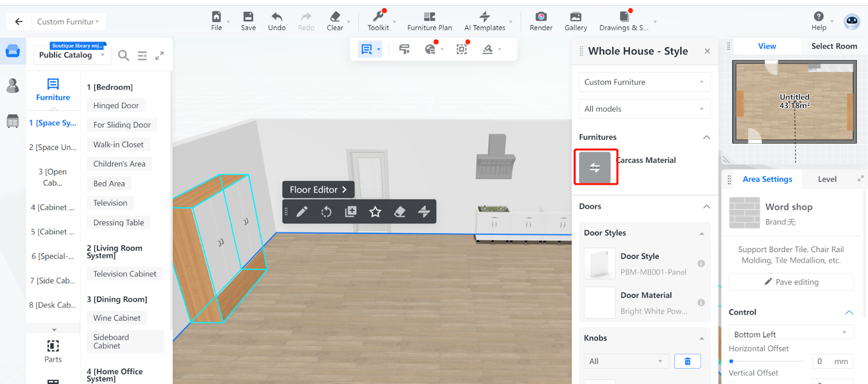The height and width of the screenshot is (384, 868).
Task: Open the Parts section in the sidebar
Action: pyautogui.click(x=53, y=350)
